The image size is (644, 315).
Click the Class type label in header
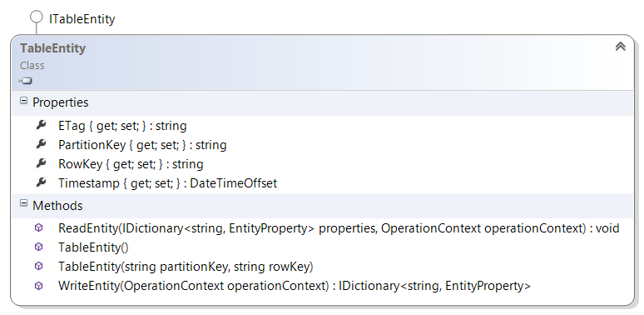[32, 65]
